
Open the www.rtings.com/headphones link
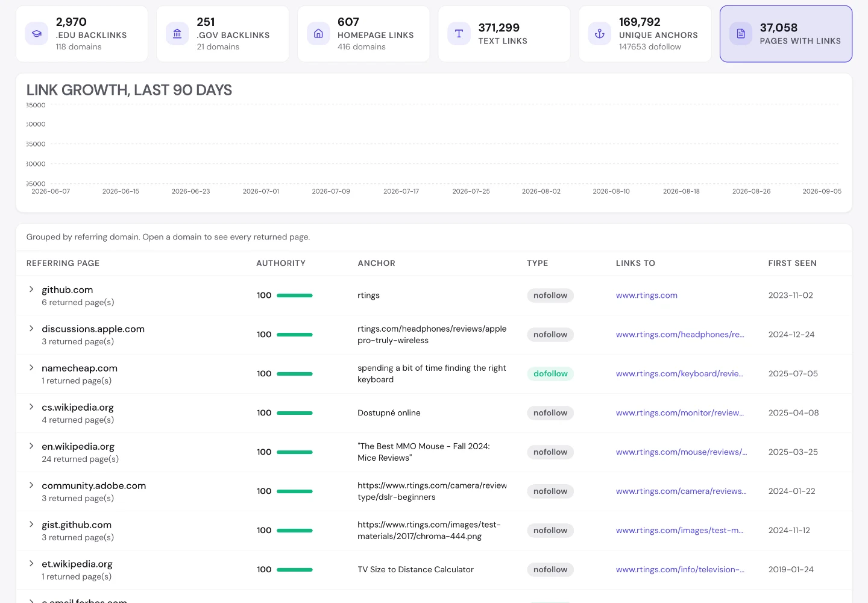point(680,335)
